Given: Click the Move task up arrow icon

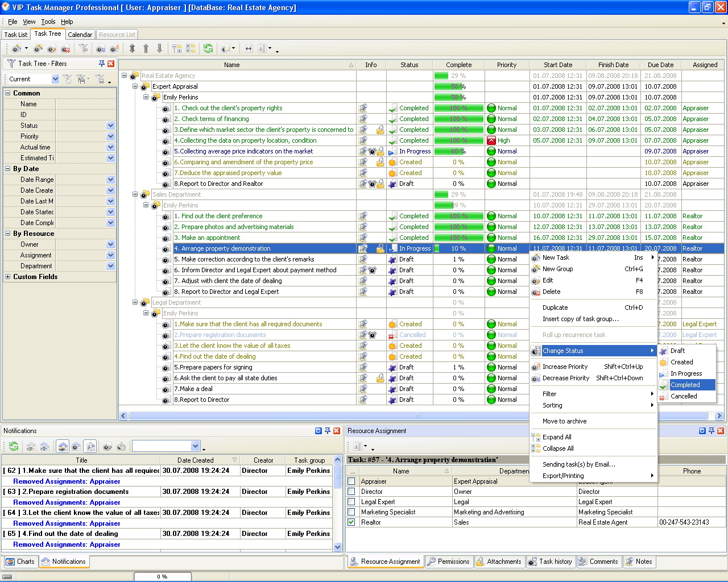Looking at the screenshot, I should tap(146, 49).
